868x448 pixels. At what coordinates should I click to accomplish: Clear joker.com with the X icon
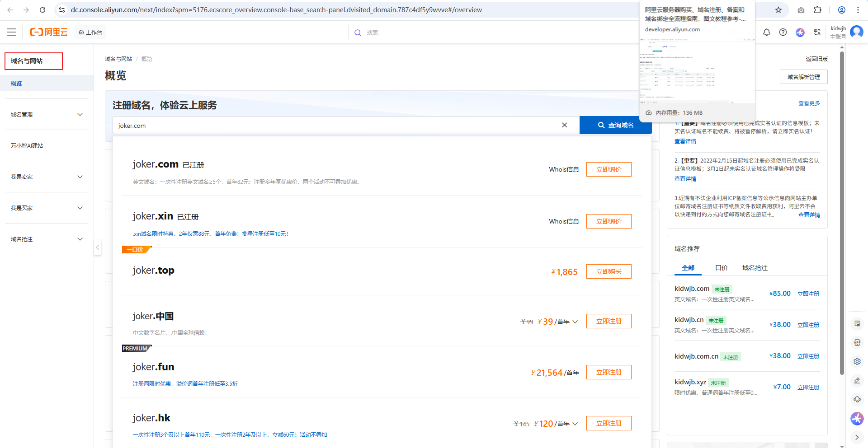point(564,125)
